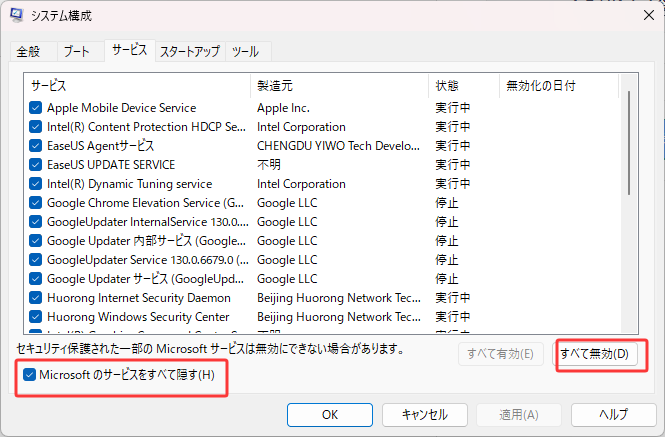Uncheck Apple Mobile Device Service checkbox

[36, 108]
